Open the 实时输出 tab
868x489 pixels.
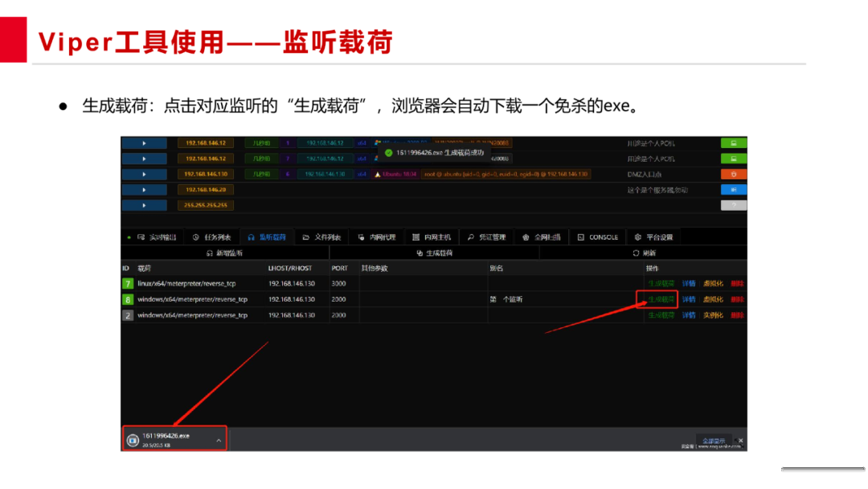pos(158,237)
